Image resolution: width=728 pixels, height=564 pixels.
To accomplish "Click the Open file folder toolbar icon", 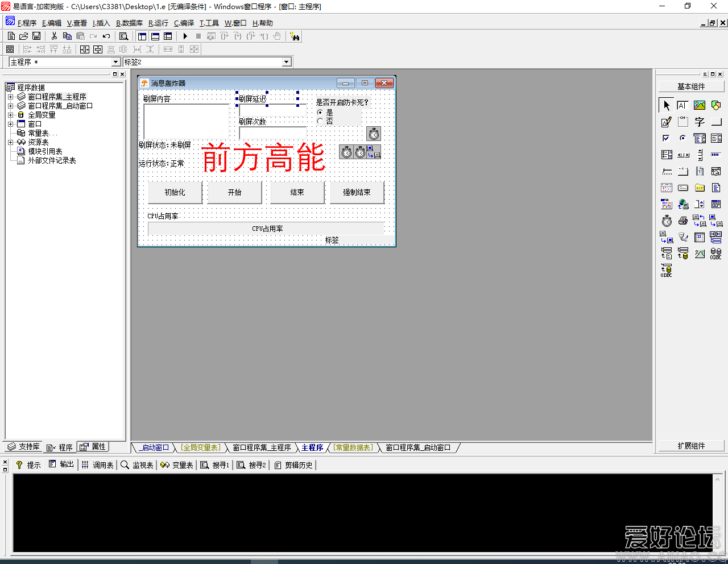I will (x=24, y=36).
